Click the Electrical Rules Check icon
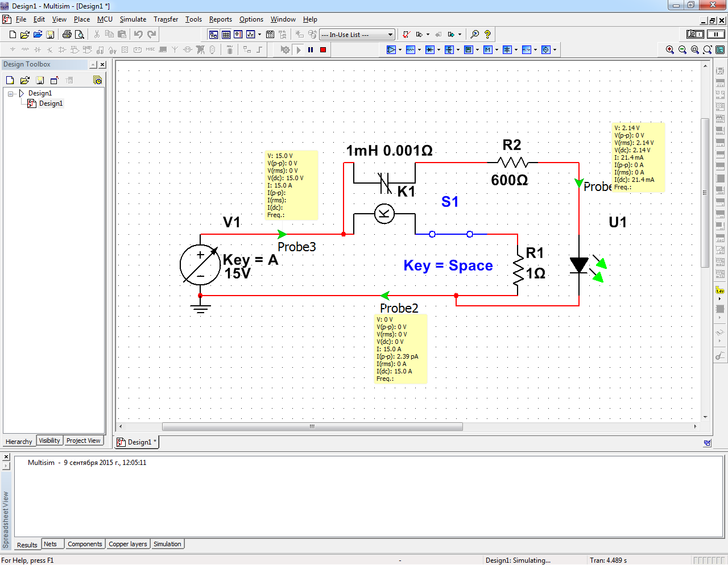 click(x=406, y=35)
